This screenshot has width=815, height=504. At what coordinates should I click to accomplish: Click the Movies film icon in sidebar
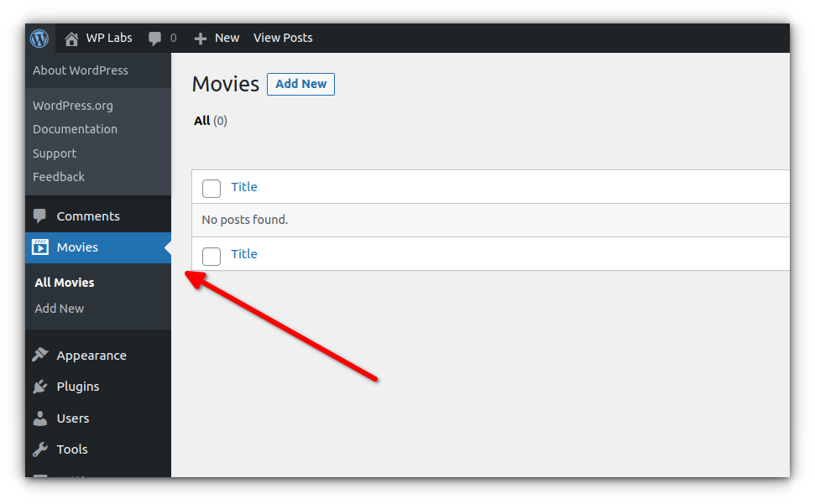tap(40, 247)
